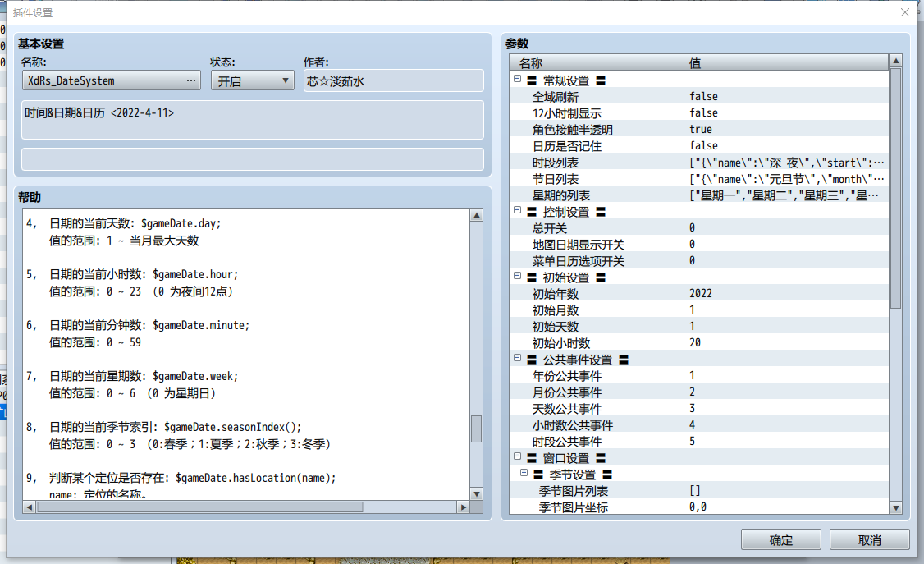Click parameter list scroll up arrow
The width and height of the screenshot is (924, 564).
tap(896, 61)
